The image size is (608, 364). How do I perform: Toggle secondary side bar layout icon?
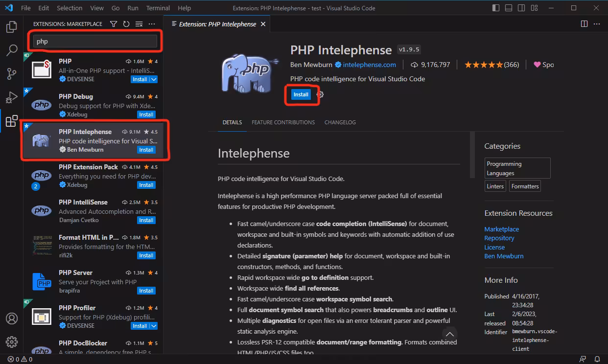coord(521,8)
